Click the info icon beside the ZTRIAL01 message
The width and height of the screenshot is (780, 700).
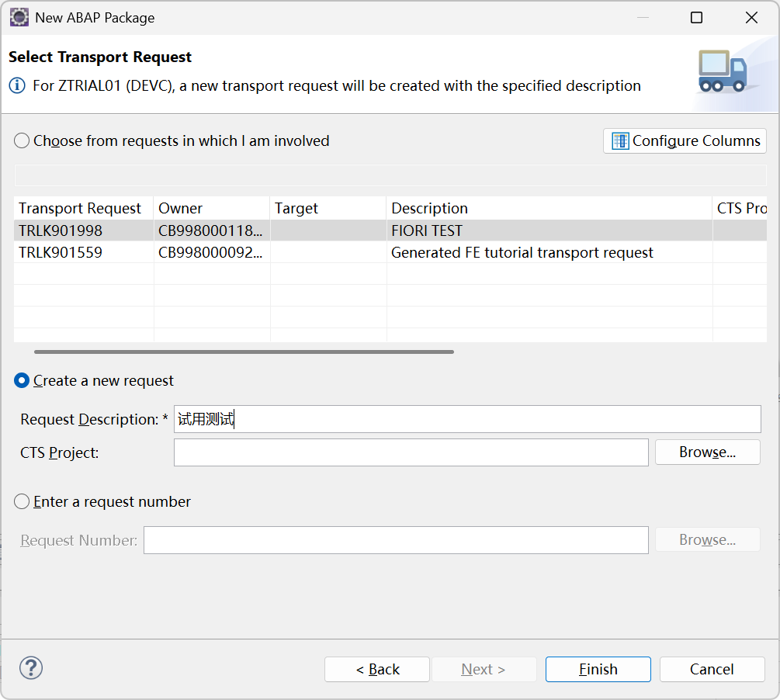16,85
